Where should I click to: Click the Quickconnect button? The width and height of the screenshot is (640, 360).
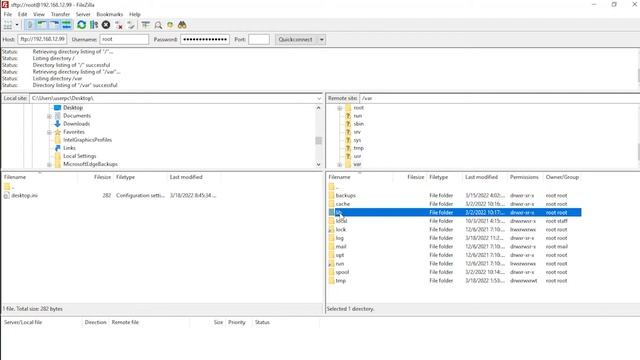296,40
